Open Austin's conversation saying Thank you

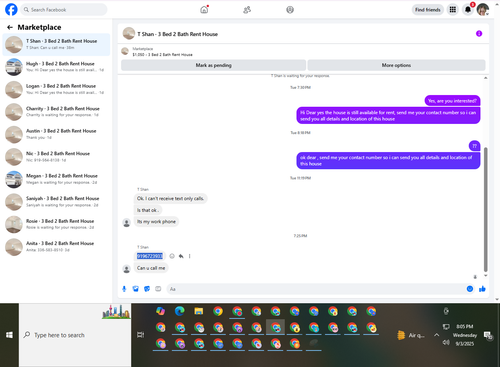pyautogui.click(x=56, y=134)
